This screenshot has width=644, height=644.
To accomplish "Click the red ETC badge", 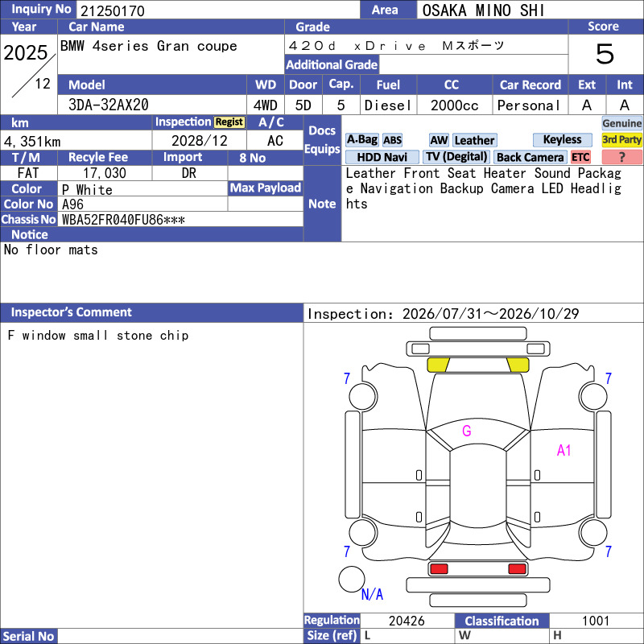I will (580, 157).
